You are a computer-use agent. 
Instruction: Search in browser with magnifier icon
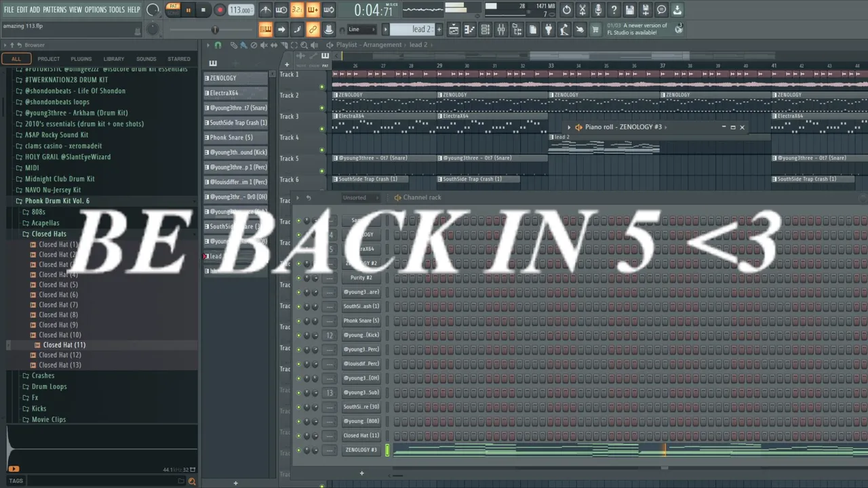click(x=192, y=481)
